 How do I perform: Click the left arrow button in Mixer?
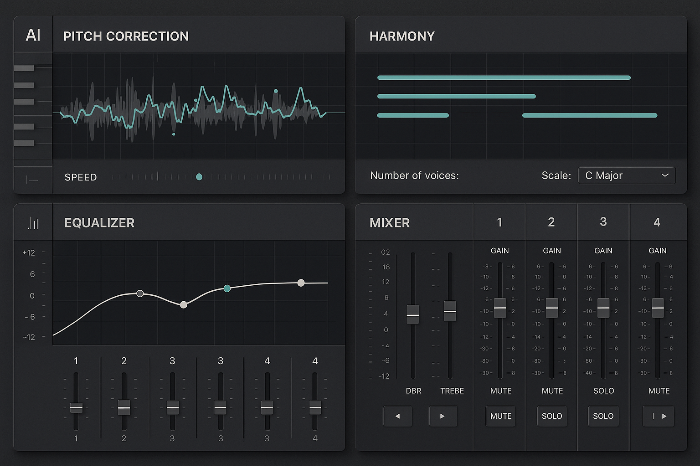(x=397, y=416)
